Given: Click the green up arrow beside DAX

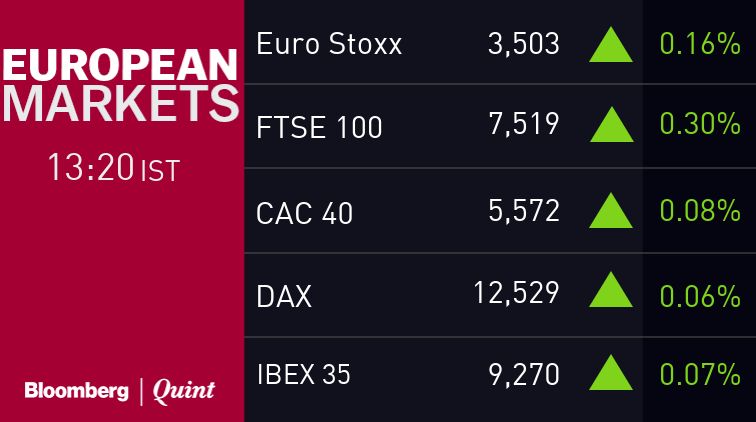Looking at the screenshot, I should [611, 291].
